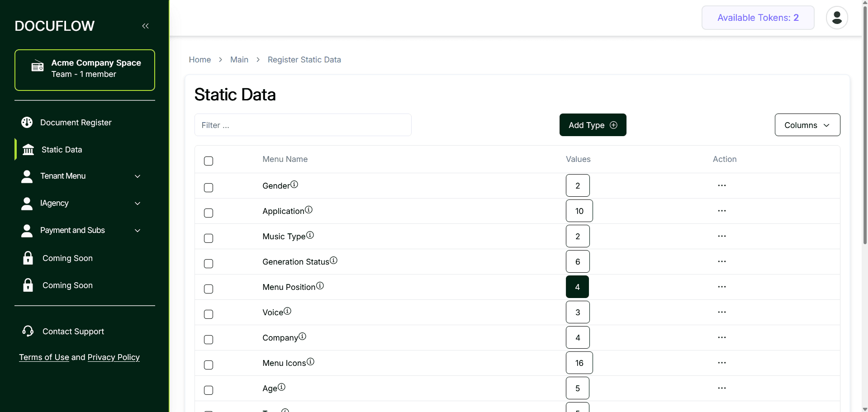
Task: Select the Company row checkbox
Action: click(209, 340)
